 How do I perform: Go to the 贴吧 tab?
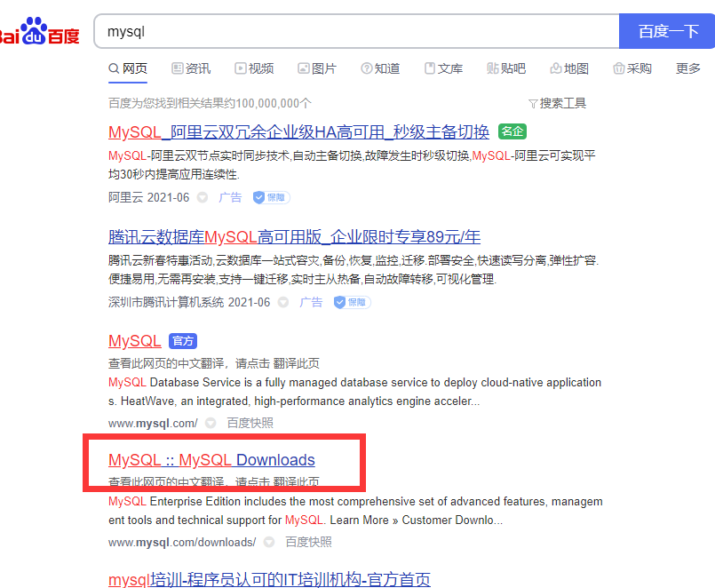[506, 68]
